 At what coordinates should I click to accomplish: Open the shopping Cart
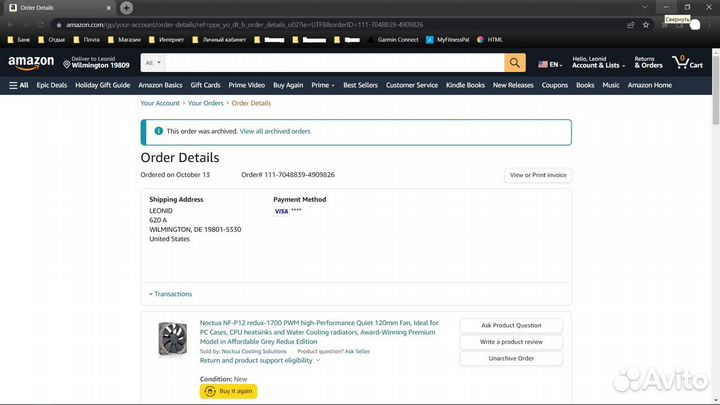[x=687, y=63]
